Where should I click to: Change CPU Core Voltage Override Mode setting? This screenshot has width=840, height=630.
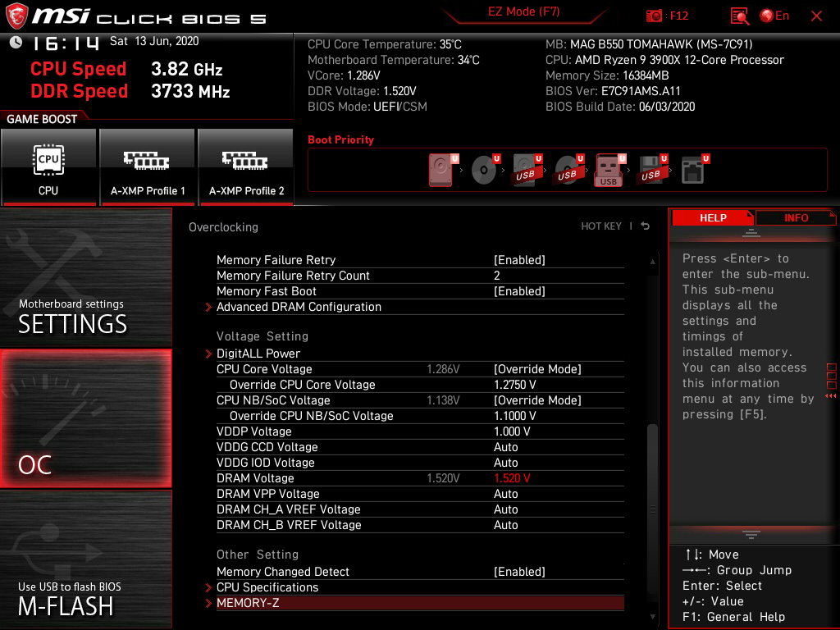point(537,369)
